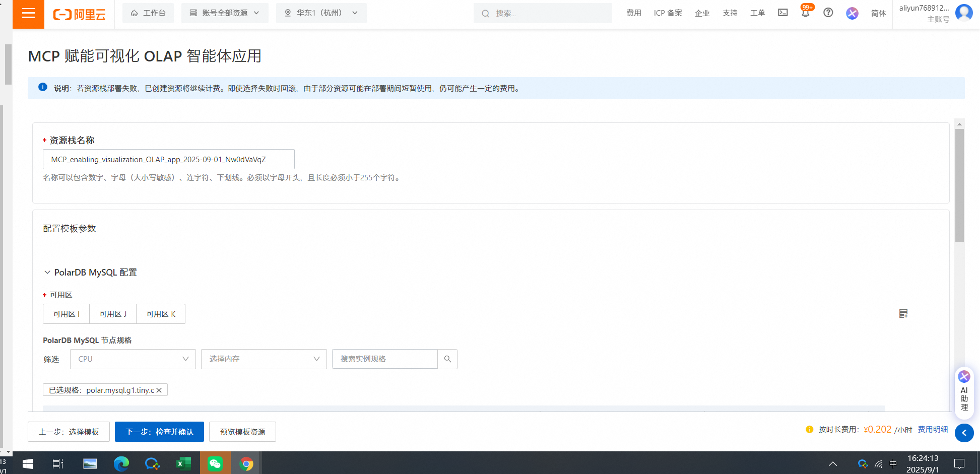Open the notifications bell icon
The height and width of the screenshot is (474, 980).
pyautogui.click(x=806, y=13)
